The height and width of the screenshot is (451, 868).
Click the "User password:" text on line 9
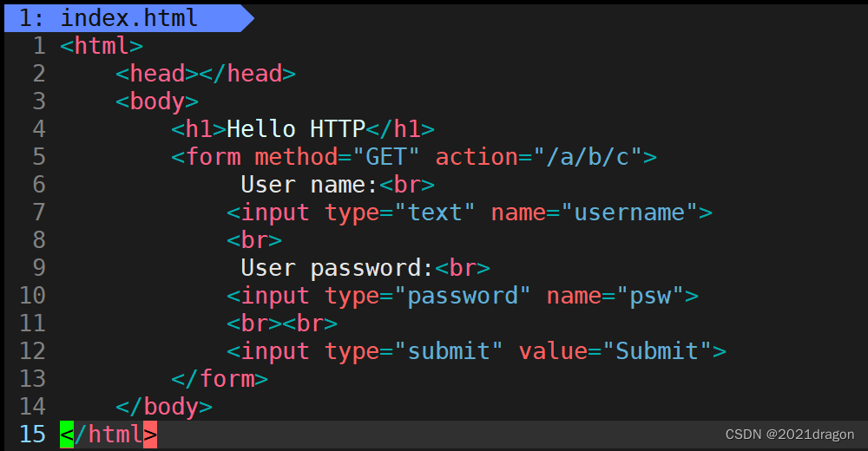(337, 268)
